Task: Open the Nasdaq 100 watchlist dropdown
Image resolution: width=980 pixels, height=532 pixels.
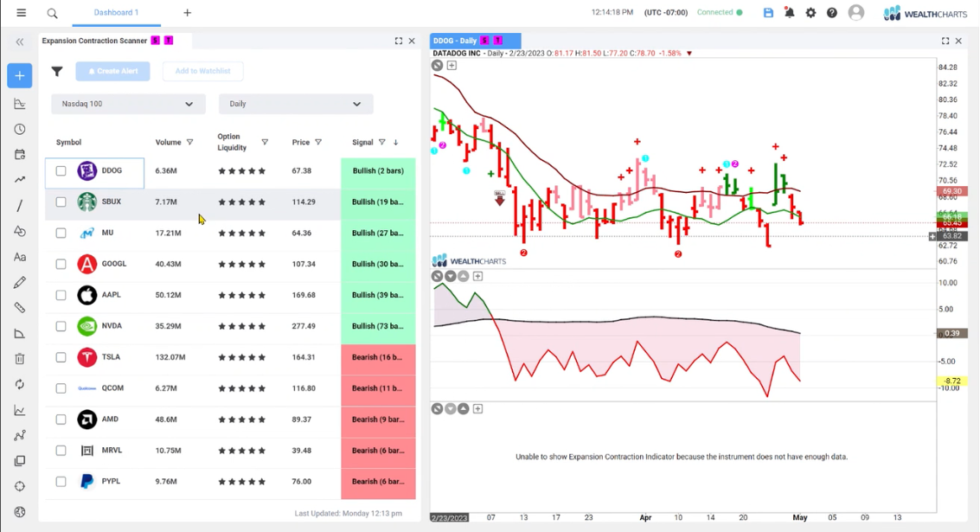Action: [x=128, y=104]
